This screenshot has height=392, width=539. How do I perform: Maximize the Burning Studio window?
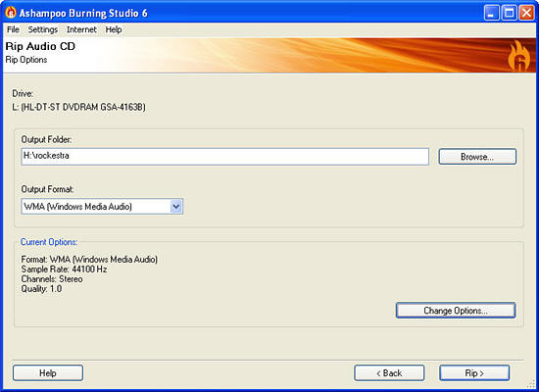click(x=509, y=13)
